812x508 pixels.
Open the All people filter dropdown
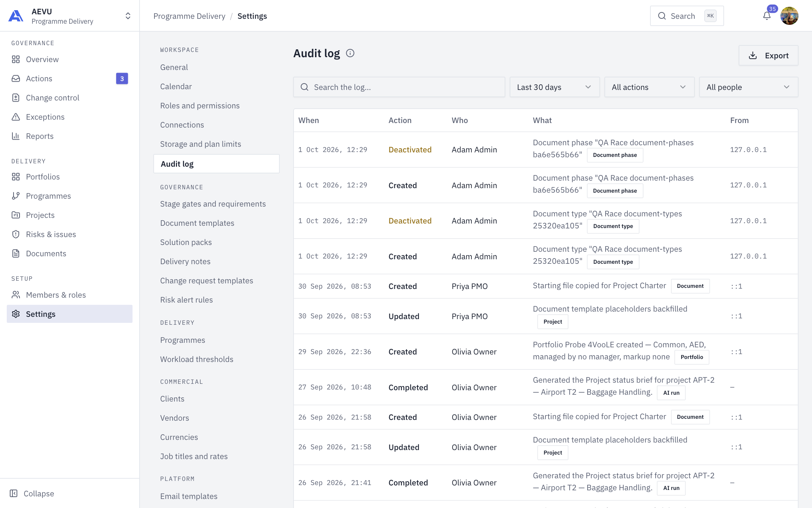(748, 87)
